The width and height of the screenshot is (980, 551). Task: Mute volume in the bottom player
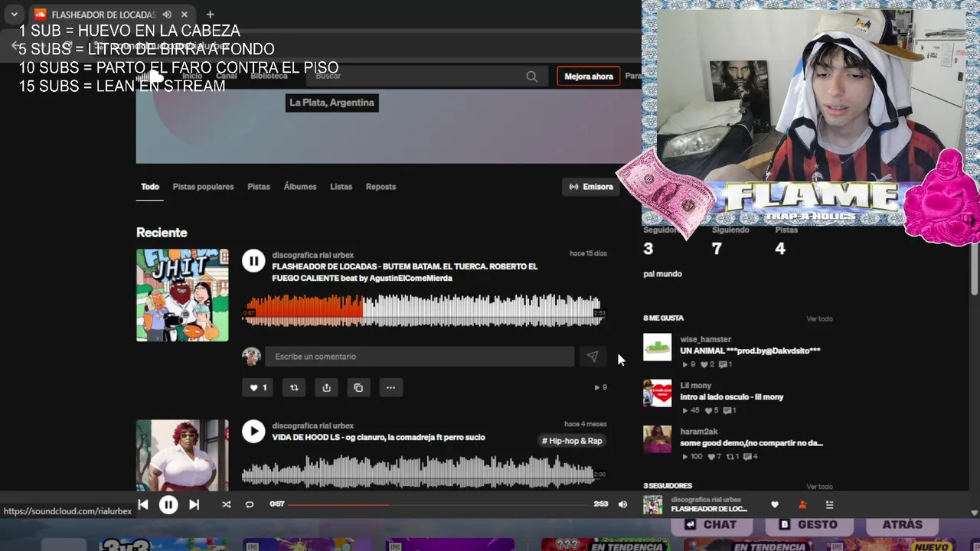tap(622, 504)
